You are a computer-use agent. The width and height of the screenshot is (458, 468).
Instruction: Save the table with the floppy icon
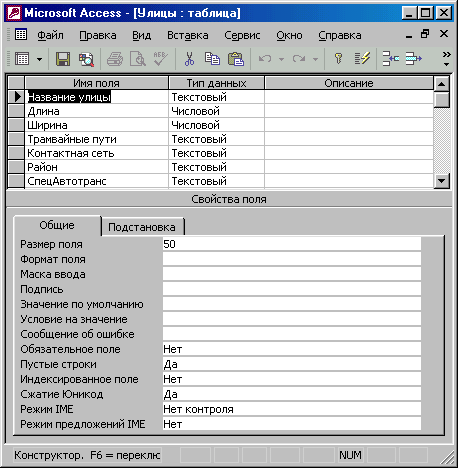click(63, 59)
